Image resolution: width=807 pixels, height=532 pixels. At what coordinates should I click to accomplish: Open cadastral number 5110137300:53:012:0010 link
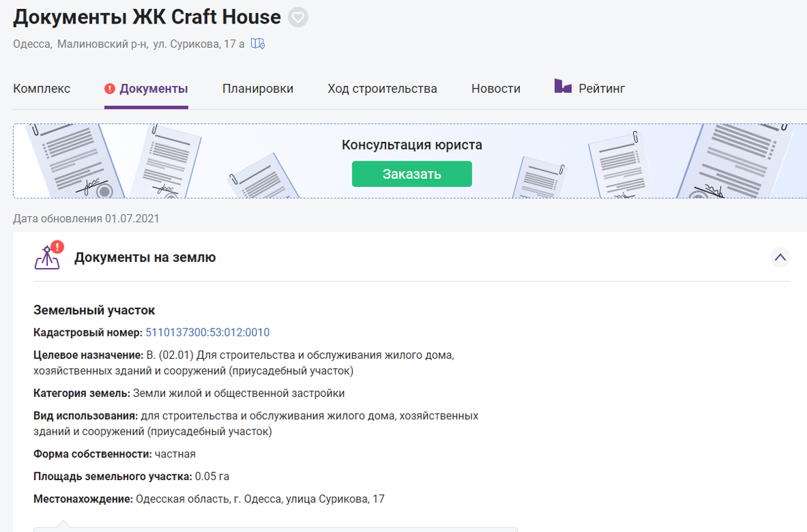coord(207,332)
